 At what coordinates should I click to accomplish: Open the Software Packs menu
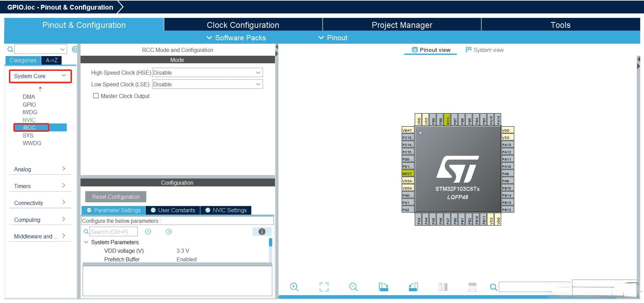(236, 38)
